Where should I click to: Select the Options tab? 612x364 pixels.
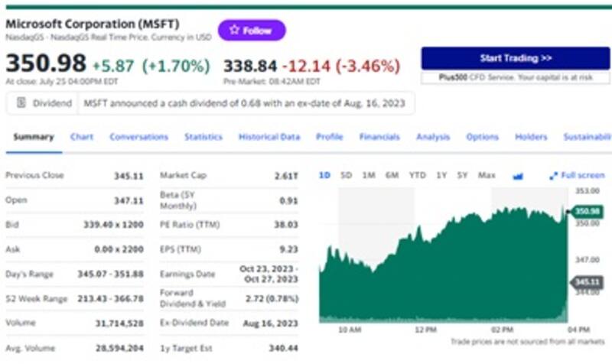[482, 137]
